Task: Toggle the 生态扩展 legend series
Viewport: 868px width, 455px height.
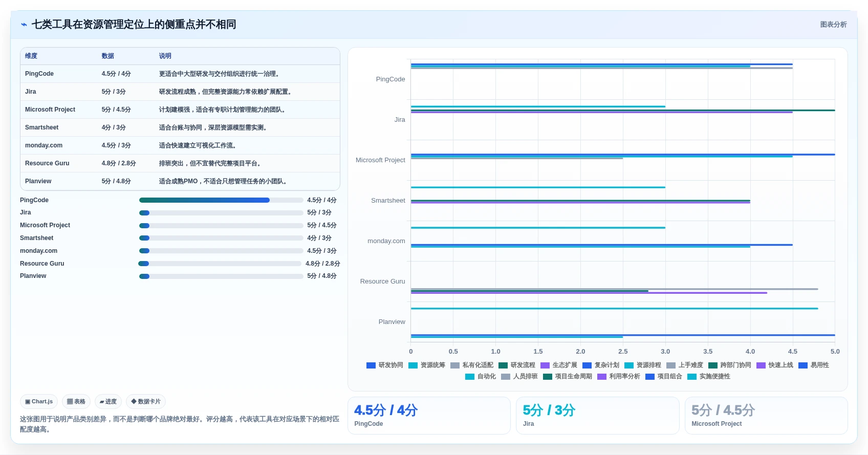Action: point(559,365)
